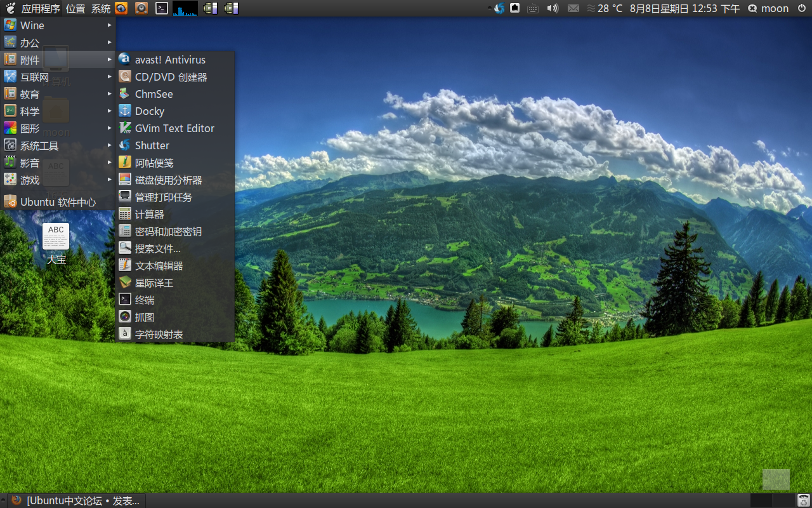812x508 pixels.
Task: Open the trash in bottom panel
Action: coord(803,500)
